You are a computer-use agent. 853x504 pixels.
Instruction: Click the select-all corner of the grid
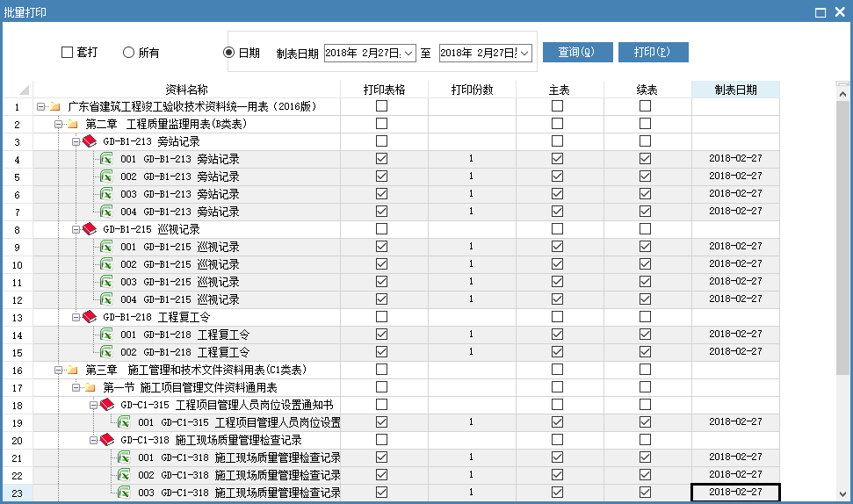[18, 90]
